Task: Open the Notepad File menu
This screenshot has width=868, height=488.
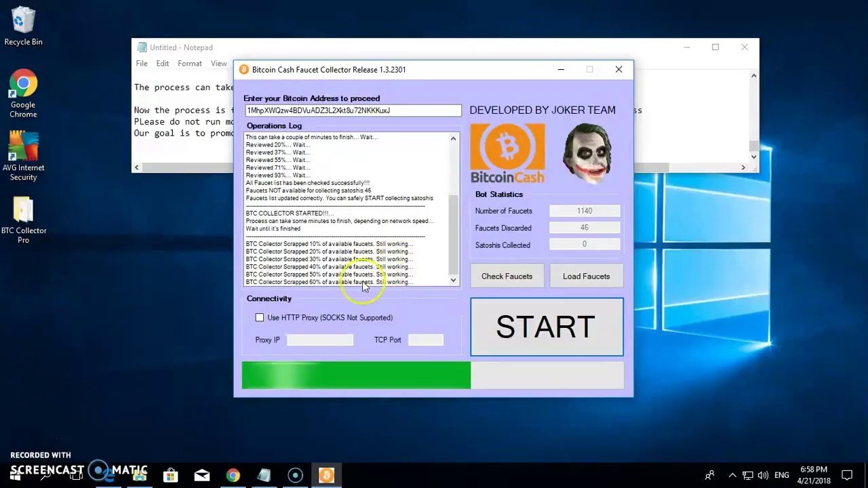Action: 142,64
